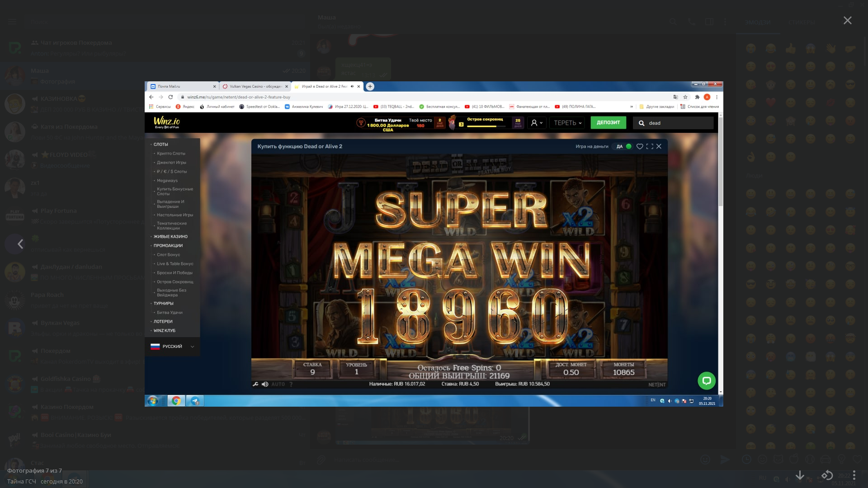868x488 pixels.
Task: Click the date сегодня в 20:20 caption
Action: [61, 481]
